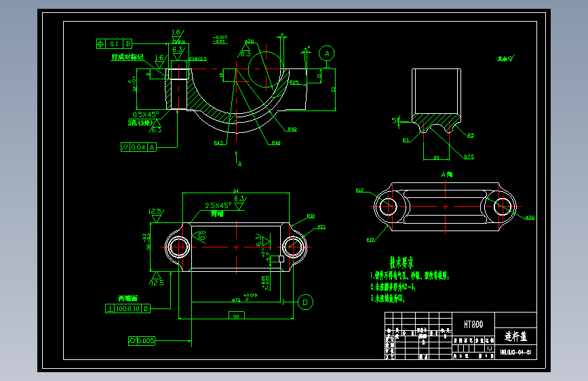Select the "20" dimension under the section view
This screenshot has width=588, height=381.
436,157
